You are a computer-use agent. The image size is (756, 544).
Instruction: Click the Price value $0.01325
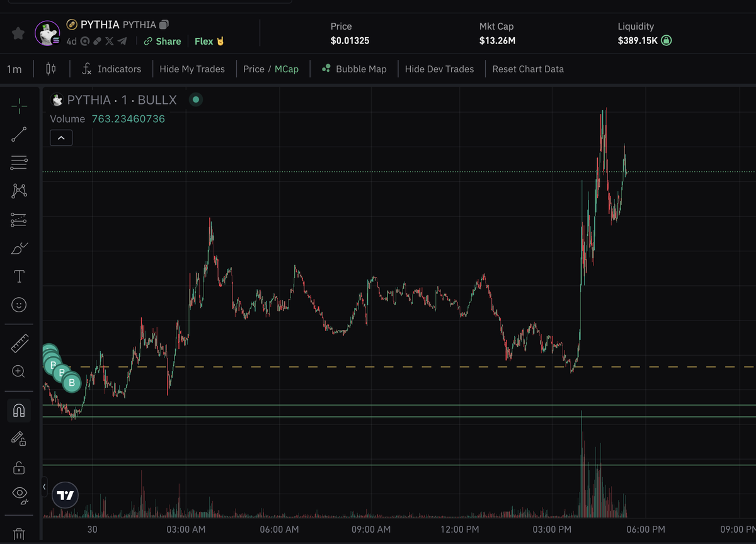(350, 41)
